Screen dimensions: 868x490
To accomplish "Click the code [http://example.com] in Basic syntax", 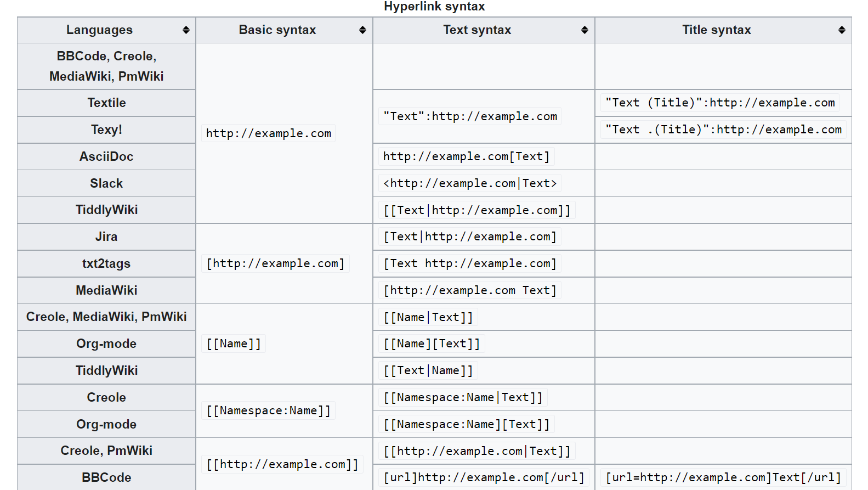I will click(x=275, y=264).
